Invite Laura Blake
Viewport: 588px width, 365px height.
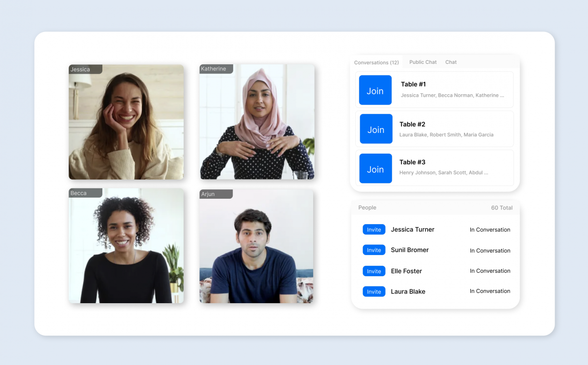(374, 291)
